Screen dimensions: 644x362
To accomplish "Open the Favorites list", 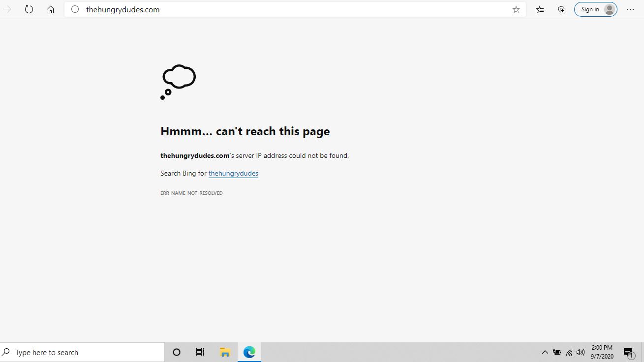I will point(540,9).
